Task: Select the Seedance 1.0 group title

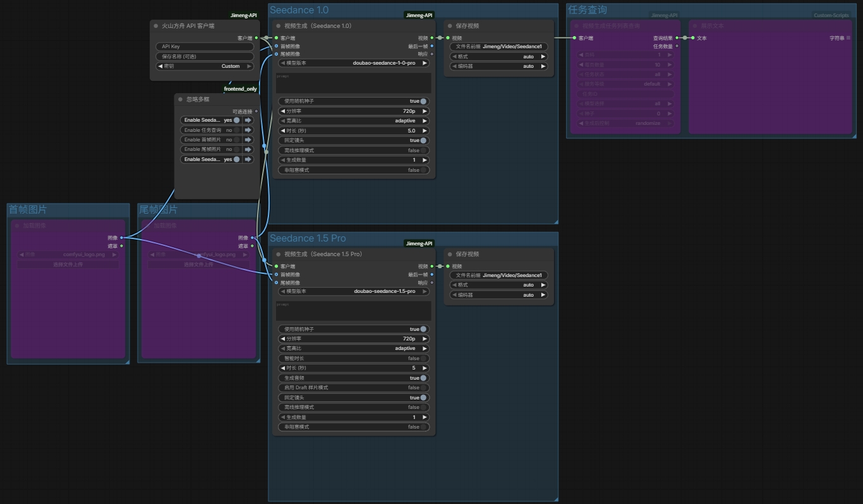Action: [300, 10]
